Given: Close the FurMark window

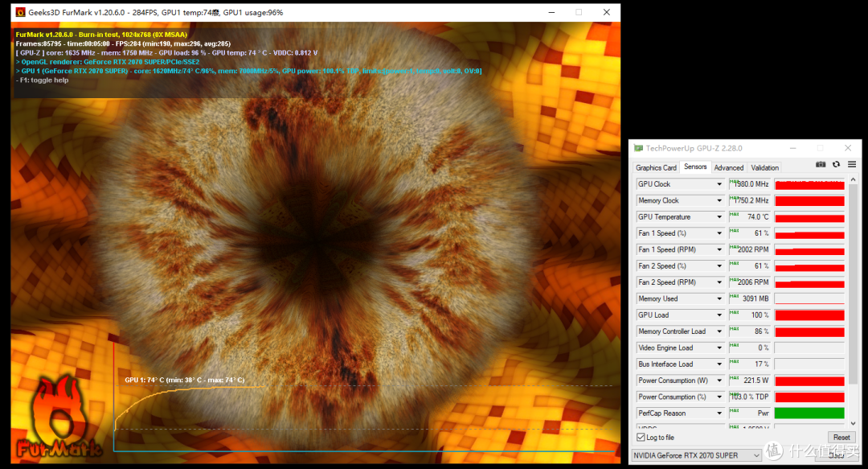Looking at the screenshot, I should coord(607,12).
